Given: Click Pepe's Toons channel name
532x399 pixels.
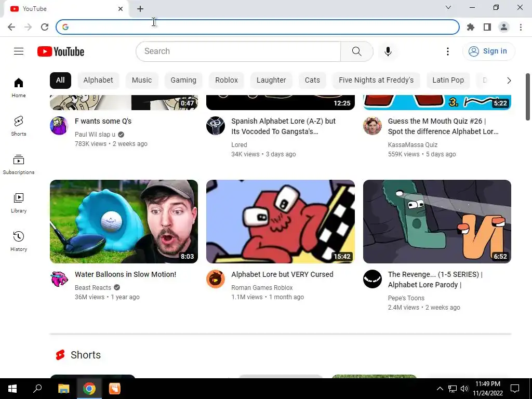Looking at the screenshot, I should pos(406,298).
